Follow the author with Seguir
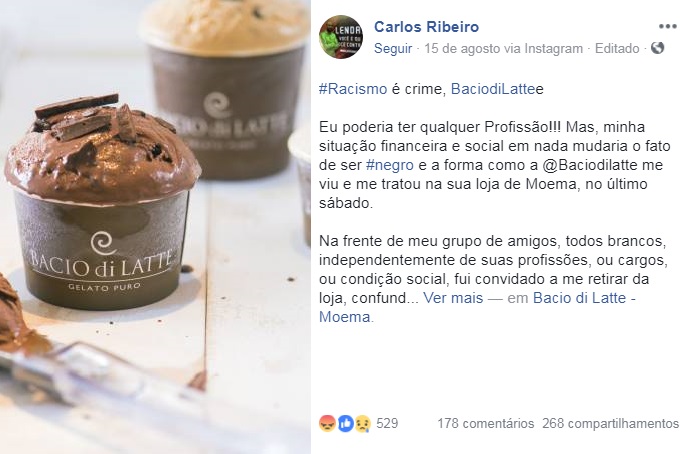This screenshot has height=454, width=680. 393,49
